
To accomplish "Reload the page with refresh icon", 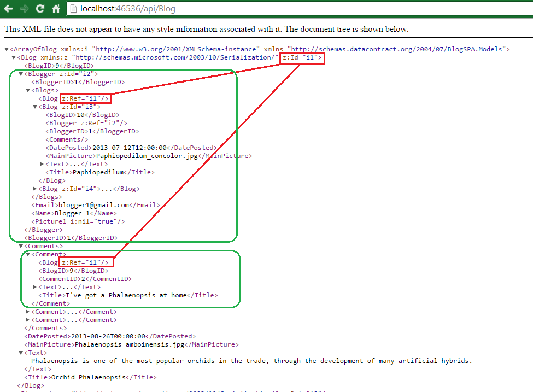I will tap(40, 9).
